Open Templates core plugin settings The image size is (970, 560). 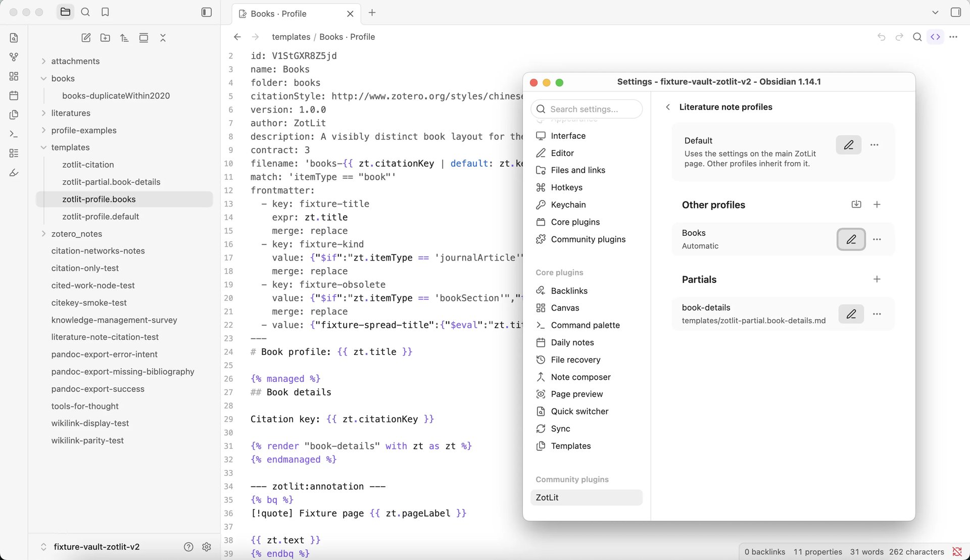tap(586, 446)
